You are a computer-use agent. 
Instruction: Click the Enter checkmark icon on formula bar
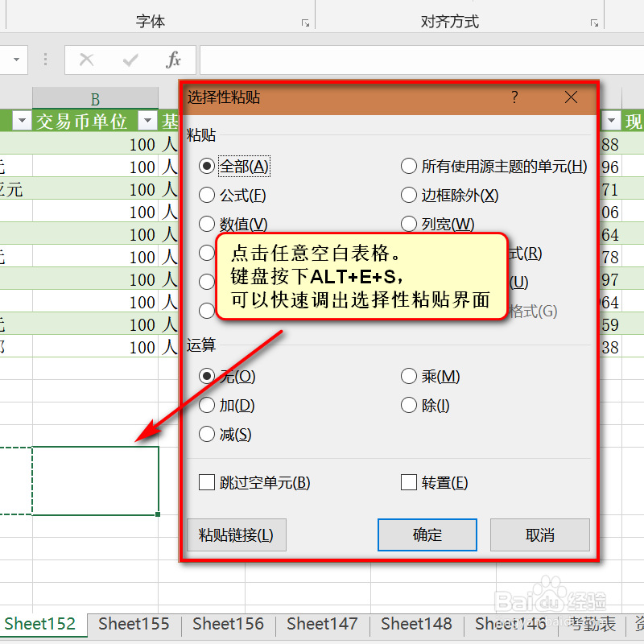[130, 60]
